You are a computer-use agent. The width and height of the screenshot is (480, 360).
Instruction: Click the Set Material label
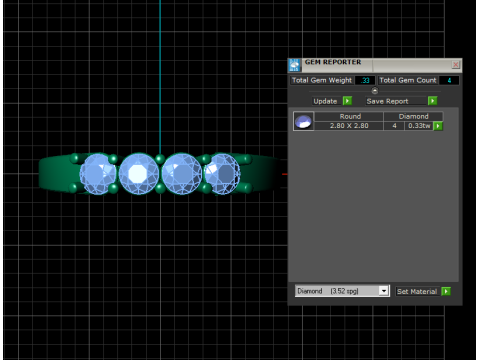click(x=417, y=291)
